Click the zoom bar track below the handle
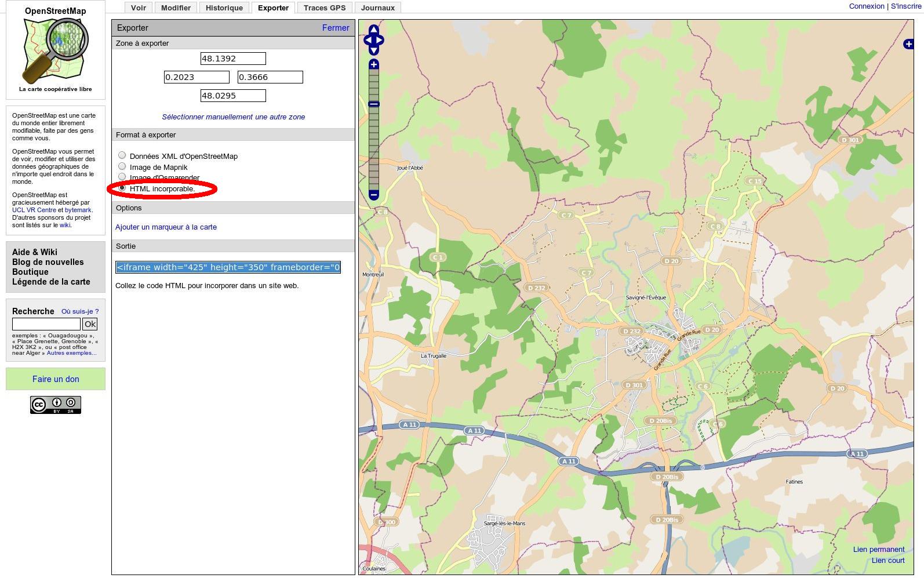 point(374,148)
